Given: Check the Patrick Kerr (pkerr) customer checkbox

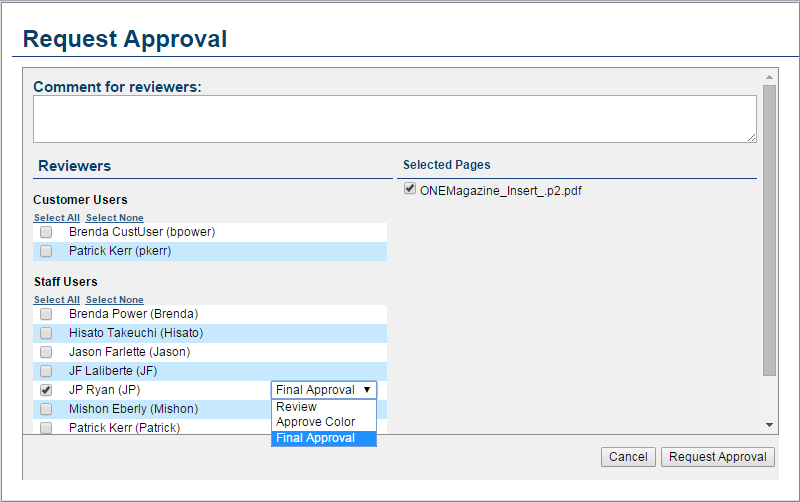Looking at the screenshot, I should (46, 251).
